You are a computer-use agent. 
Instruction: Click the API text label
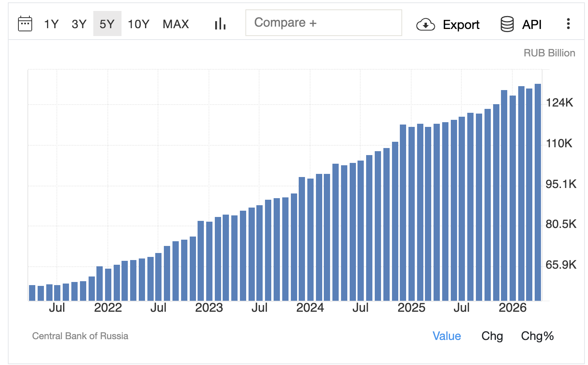[x=532, y=25]
